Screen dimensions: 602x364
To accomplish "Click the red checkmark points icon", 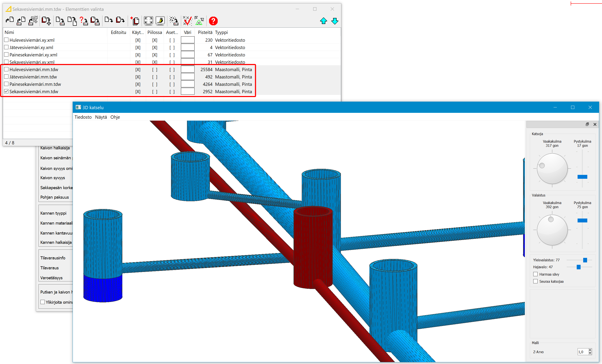I will pyautogui.click(x=187, y=21).
